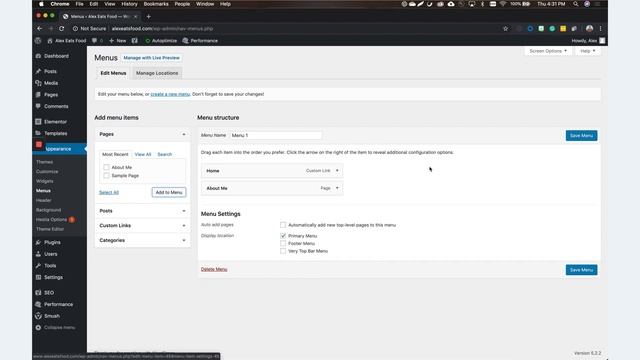Open the History menu in menu bar

(129, 4)
